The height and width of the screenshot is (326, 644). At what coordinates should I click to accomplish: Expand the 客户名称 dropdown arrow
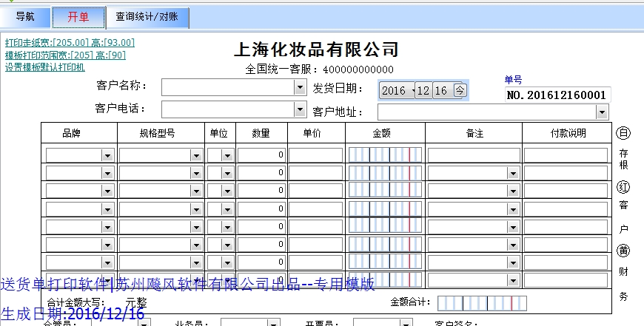300,87
